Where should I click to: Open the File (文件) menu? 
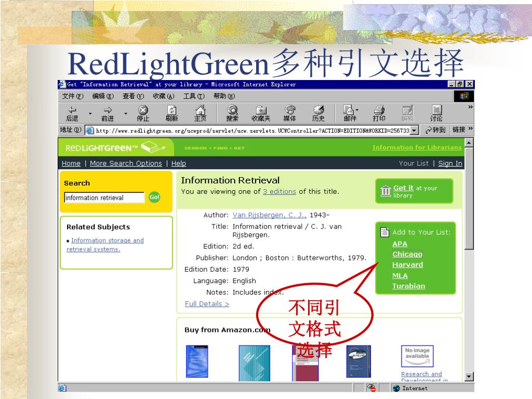pyautogui.click(x=73, y=96)
